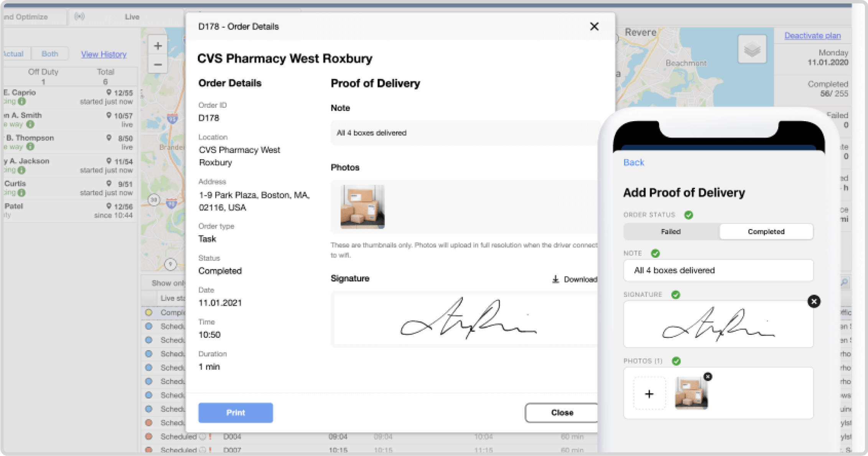Click info icon next to B. Thompson
The width and height of the screenshot is (868, 456).
[30, 147]
